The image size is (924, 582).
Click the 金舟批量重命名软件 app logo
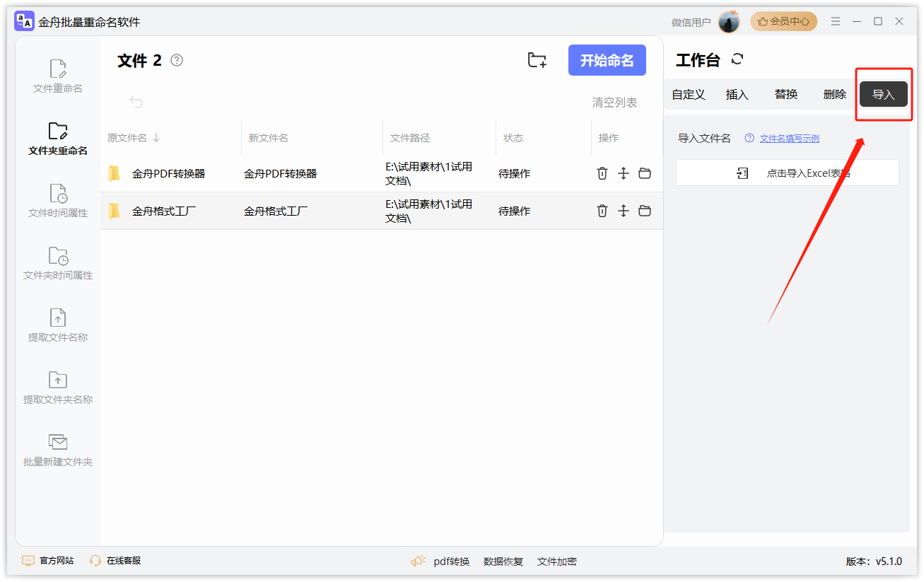(x=25, y=22)
